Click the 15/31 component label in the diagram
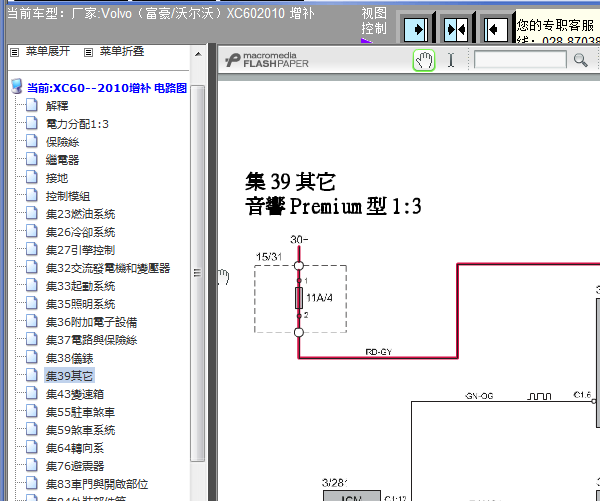The image size is (600, 501). tap(269, 256)
